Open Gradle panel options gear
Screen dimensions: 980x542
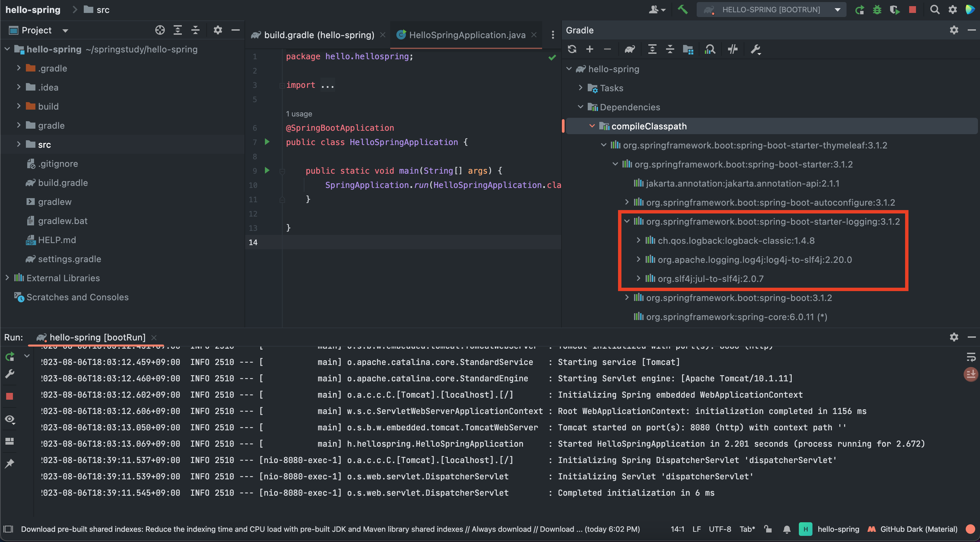pyautogui.click(x=954, y=30)
